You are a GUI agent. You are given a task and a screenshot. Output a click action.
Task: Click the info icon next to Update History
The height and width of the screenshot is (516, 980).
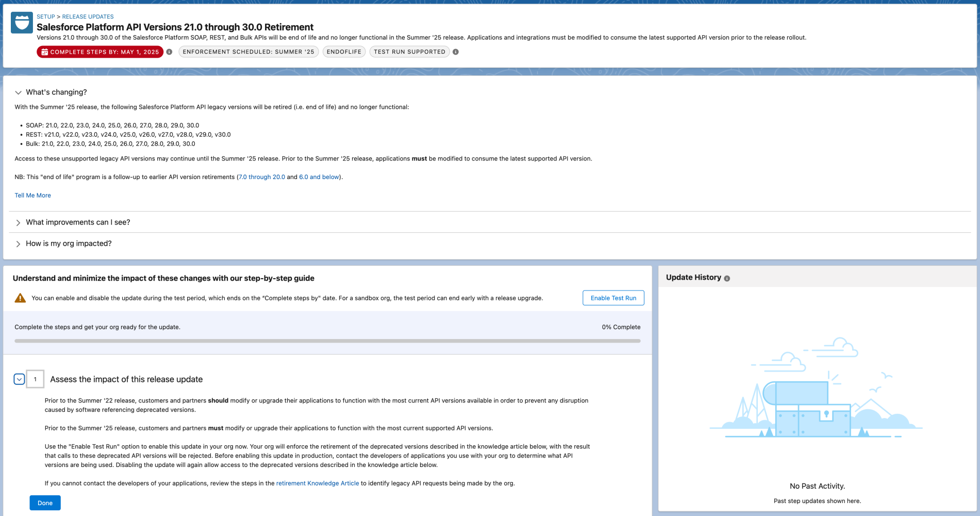(x=727, y=278)
